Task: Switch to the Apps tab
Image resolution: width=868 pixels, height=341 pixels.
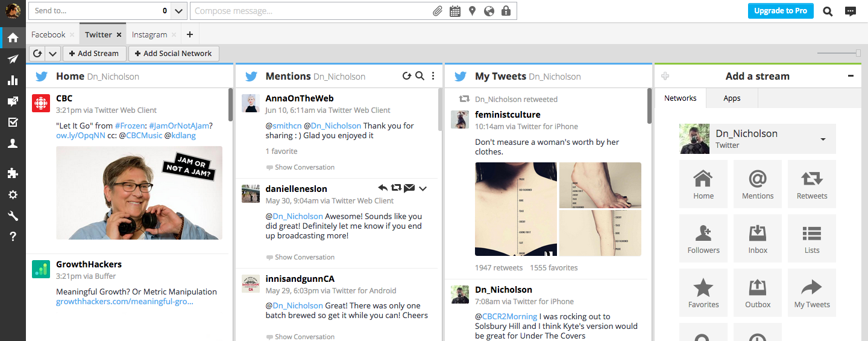Action: pyautogui.click(x=732, y=98)
